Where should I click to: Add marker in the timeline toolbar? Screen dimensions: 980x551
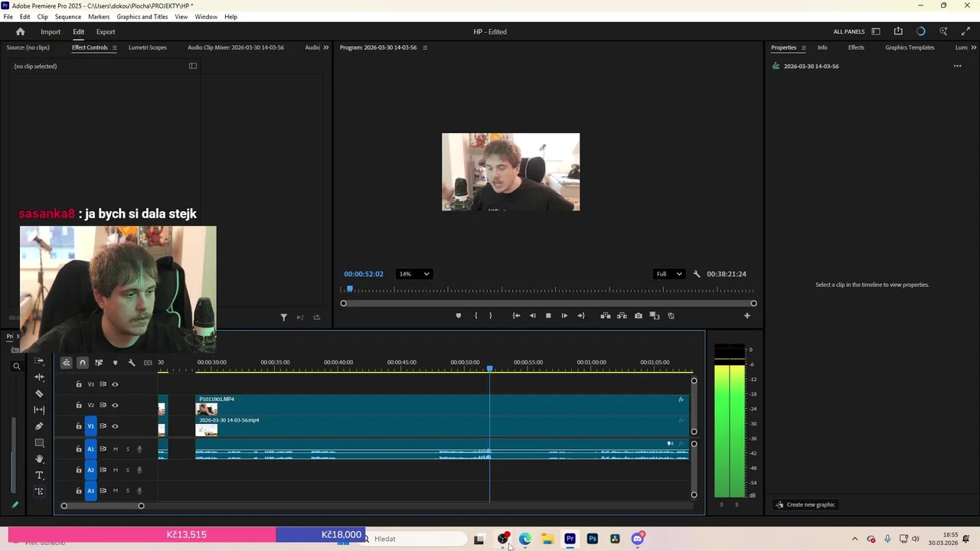(115, 363)
